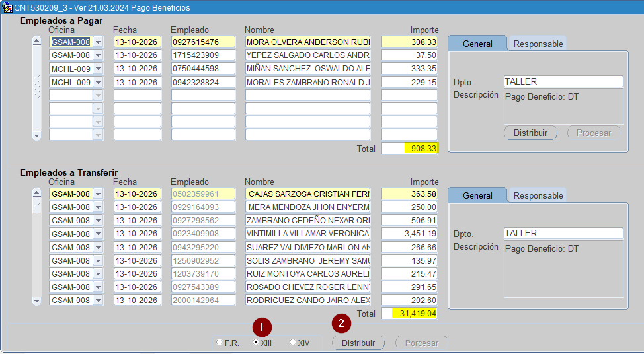Click the upper Dpto field containing TALLER
The image size is (644, 354).
(563, 81)
